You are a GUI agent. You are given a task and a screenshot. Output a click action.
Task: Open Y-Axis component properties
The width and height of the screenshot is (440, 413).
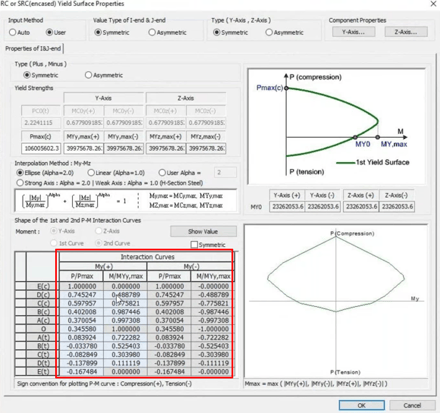tap(353, 32)
